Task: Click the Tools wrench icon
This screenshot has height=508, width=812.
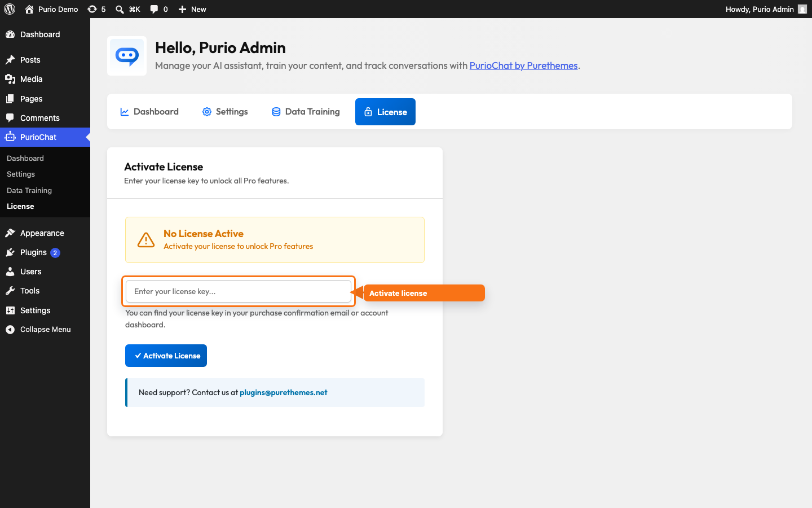Action: pyautogui.click(x=10, y=291)
